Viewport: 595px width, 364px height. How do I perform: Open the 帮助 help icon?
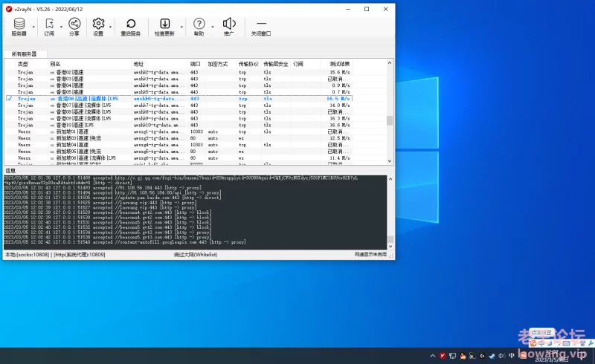click(x=199, y=27)
